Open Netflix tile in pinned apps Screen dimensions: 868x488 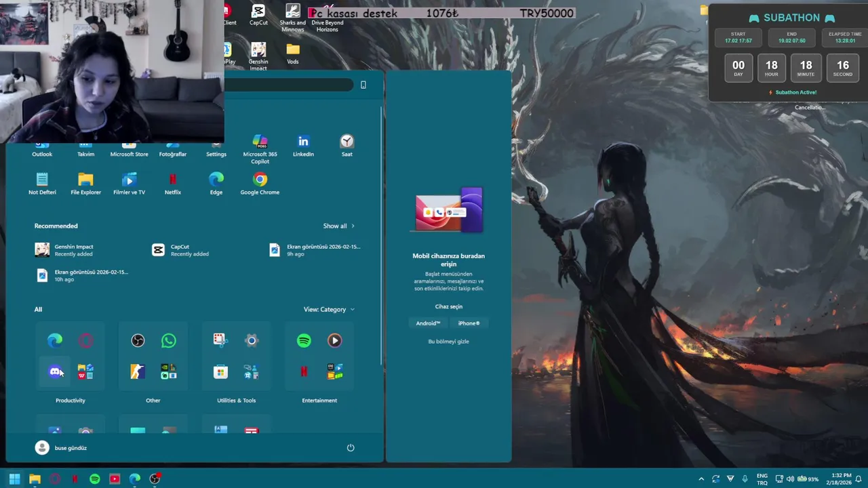click(172, 184)
